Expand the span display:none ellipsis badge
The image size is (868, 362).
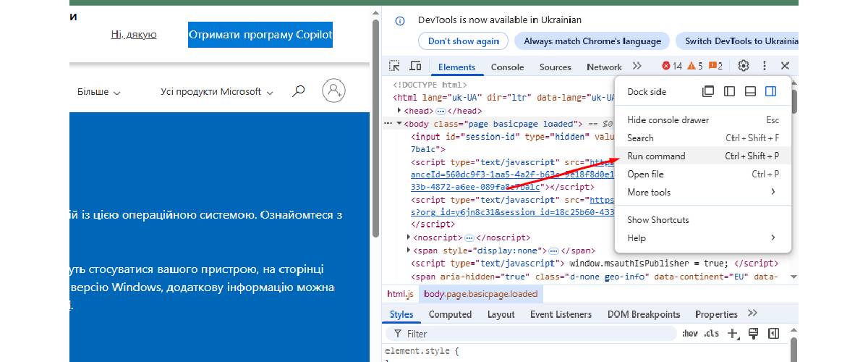pyautogui.click(x=553, y=251)
